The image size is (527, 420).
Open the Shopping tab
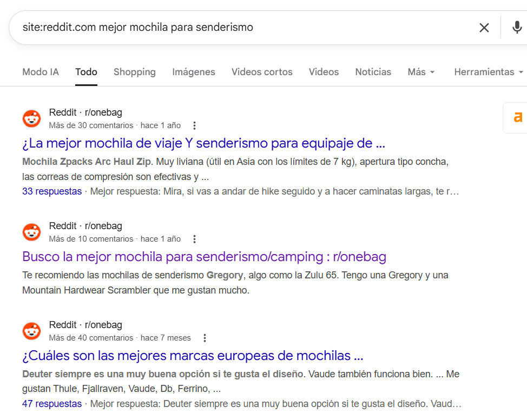click(x=134, y=72)
